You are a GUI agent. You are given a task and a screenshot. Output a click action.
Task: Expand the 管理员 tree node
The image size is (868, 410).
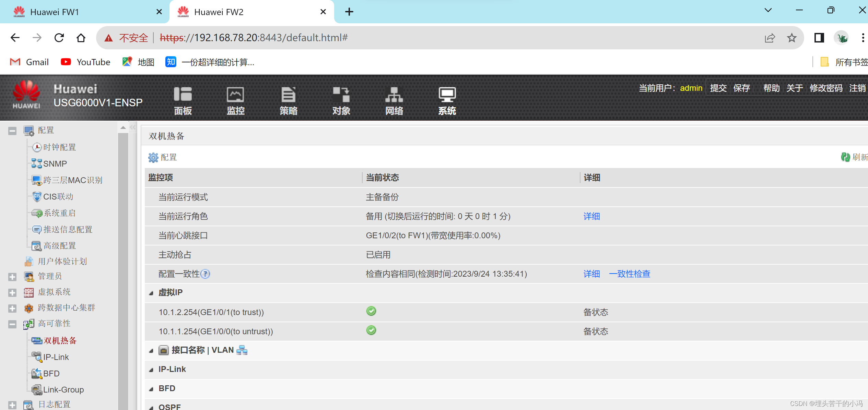pos(12,277)
